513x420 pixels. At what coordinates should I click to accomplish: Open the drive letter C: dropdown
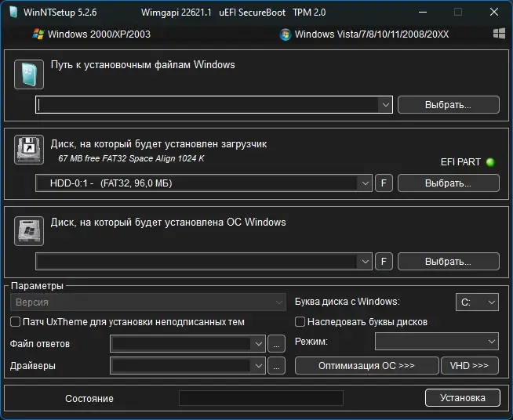coord(477,302)
